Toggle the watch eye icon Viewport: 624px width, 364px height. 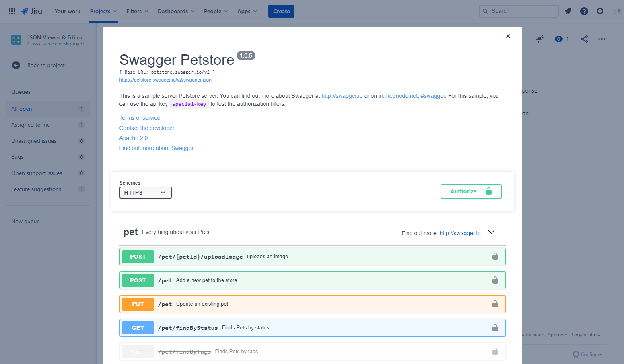point(559,39)
